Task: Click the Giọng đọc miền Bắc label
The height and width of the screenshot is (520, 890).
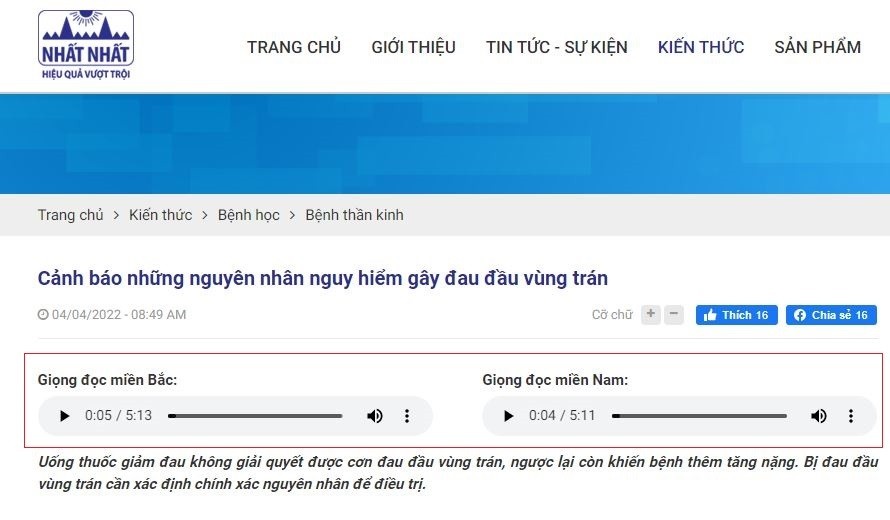Action: 107,380
